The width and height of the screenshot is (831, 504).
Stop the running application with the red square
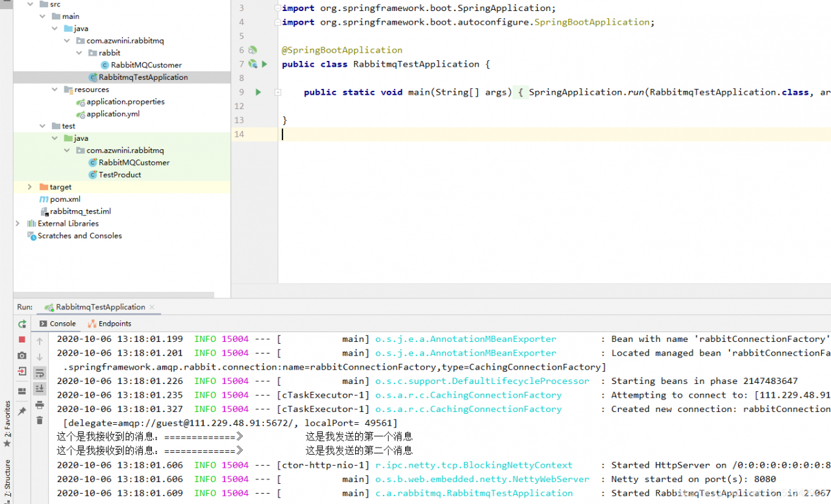pos(22,339)
